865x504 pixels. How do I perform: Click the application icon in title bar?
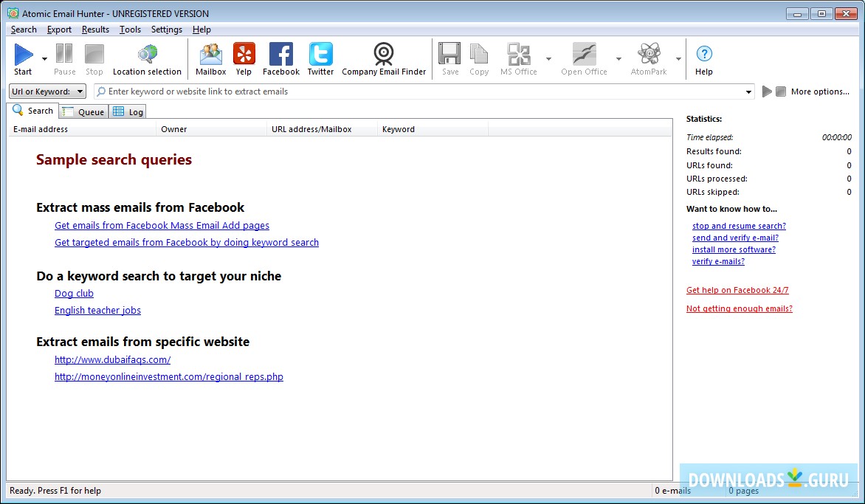[13, 13]
